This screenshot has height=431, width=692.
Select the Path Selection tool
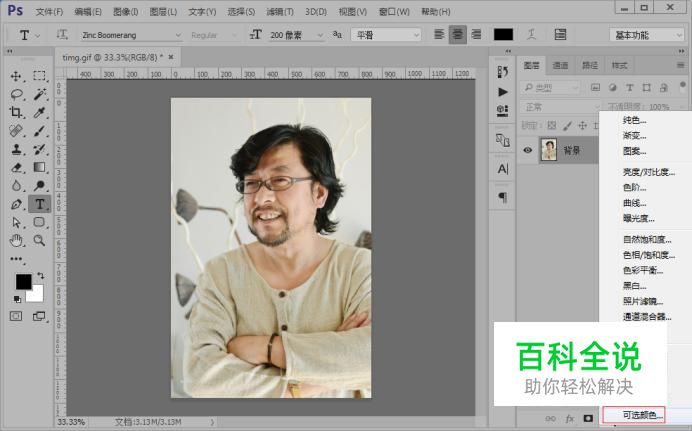pos(16,222)
